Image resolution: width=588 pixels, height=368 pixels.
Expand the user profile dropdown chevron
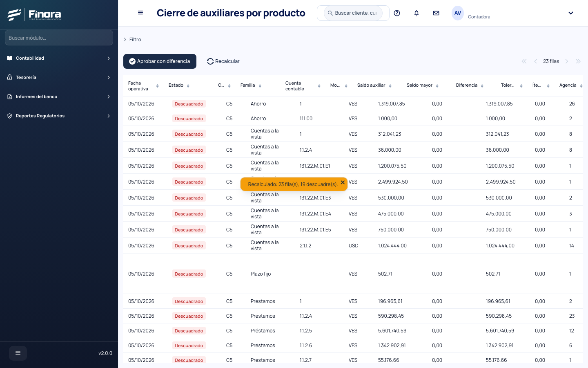point(571,13)
